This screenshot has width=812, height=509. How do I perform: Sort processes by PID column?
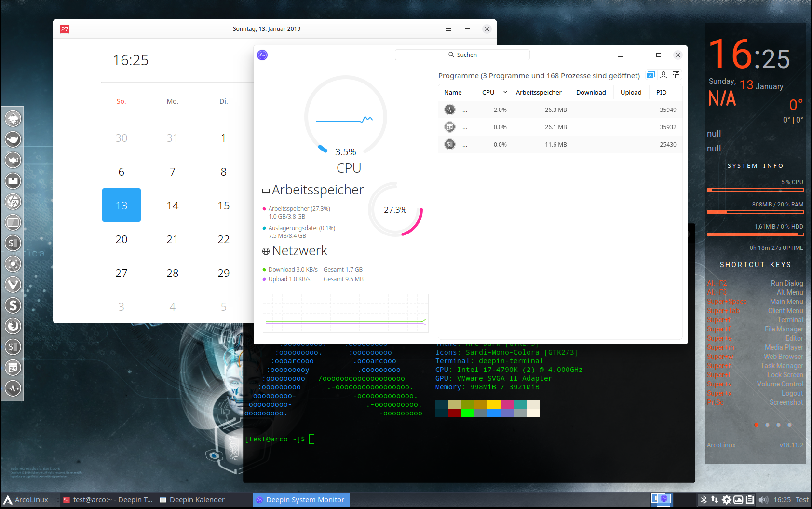click(x=661, y=92)
